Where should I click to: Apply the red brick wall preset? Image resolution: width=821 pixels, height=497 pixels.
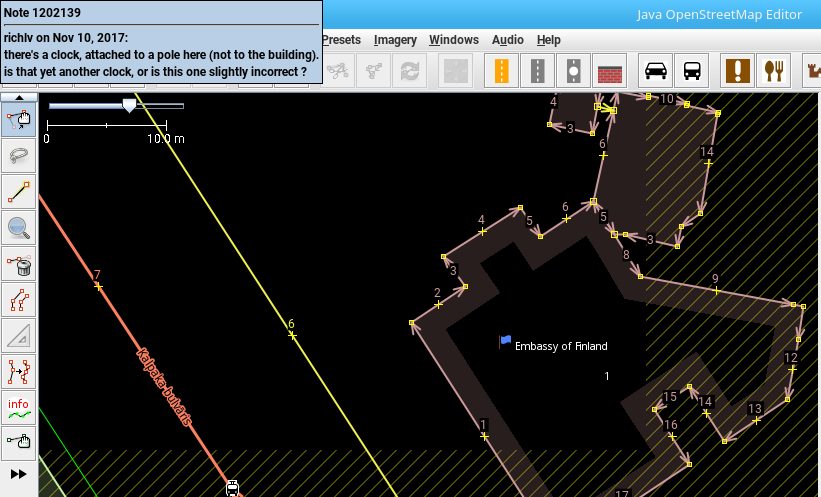point(609,71)
